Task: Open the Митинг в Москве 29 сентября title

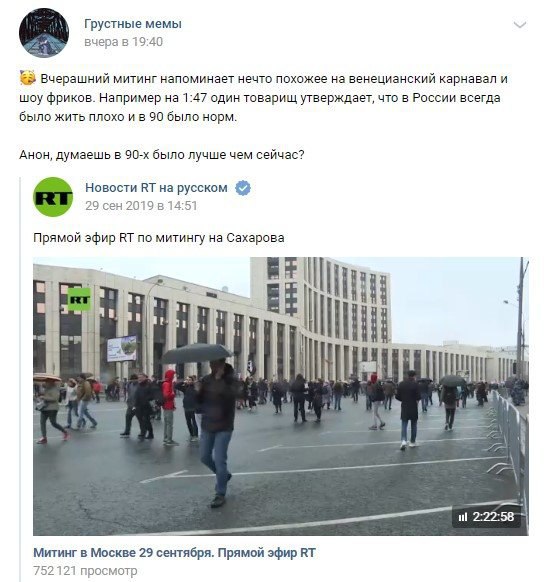Action: (174, 553)
